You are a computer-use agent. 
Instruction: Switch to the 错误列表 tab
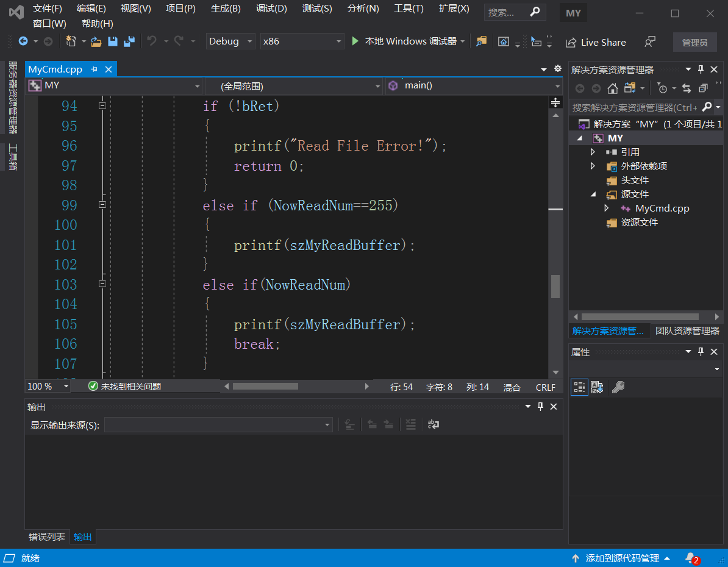pyautogui.click(x=47, y=537)
